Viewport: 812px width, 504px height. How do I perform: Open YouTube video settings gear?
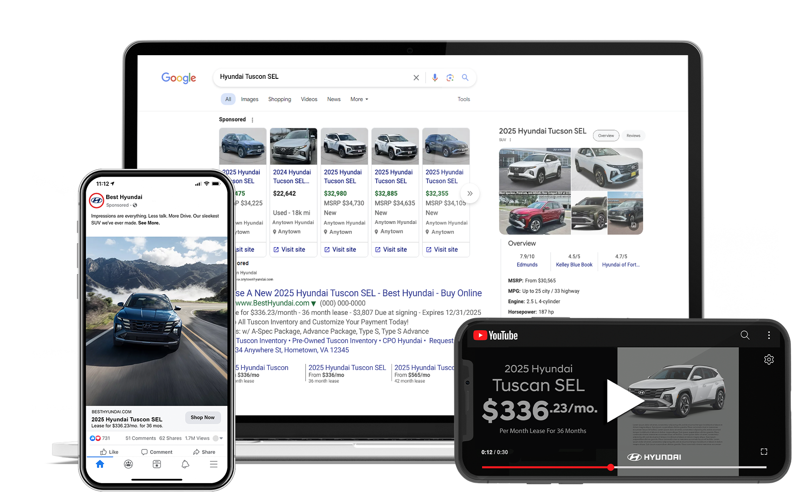pos(769,359)
